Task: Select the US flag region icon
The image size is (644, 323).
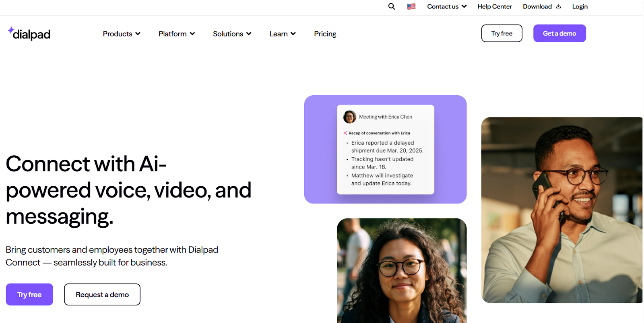Action: pyautogui.click(x=411, y=6)
